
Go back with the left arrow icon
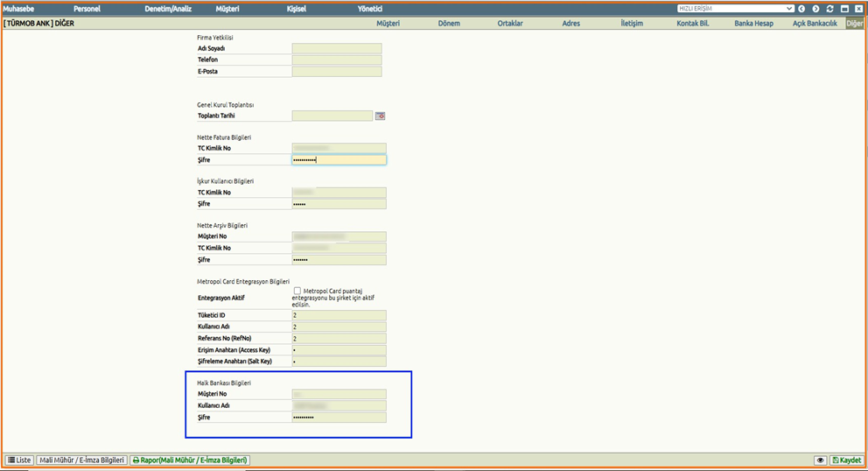801,9
